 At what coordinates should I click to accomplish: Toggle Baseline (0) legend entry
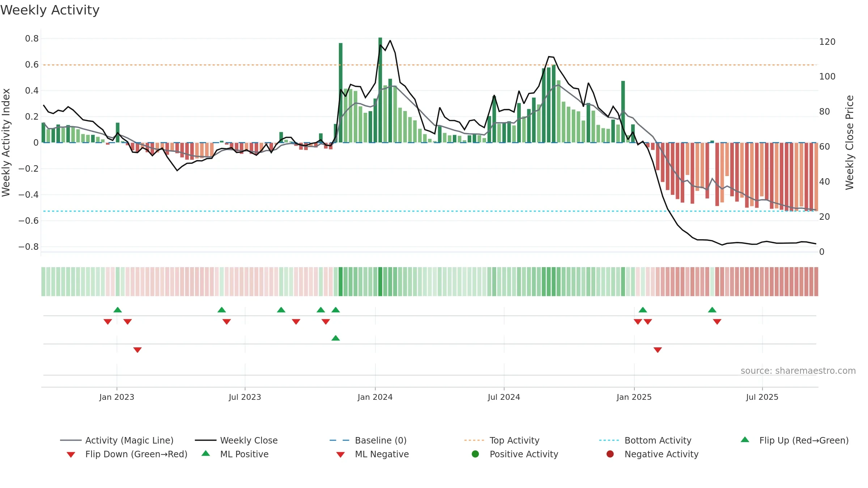(368, 440)
